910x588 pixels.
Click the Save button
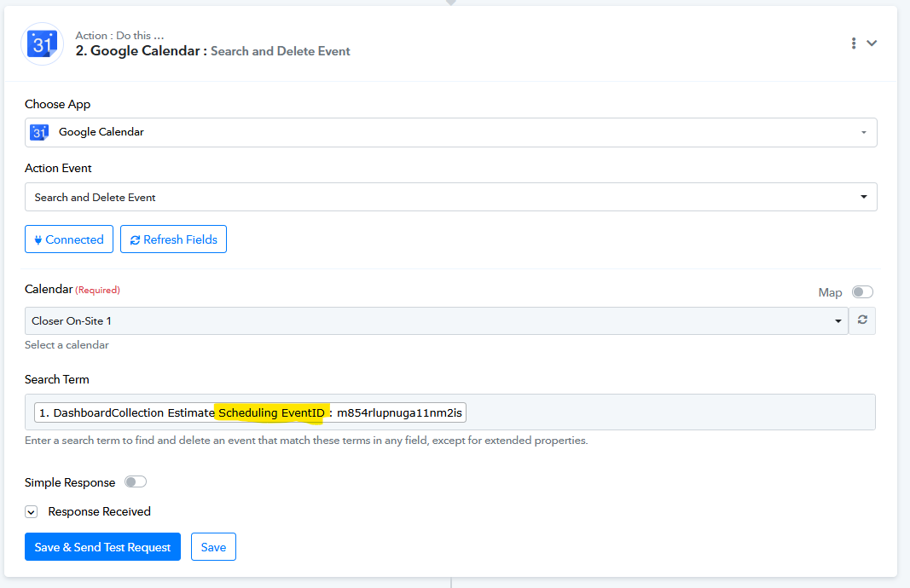click(213, 547)
